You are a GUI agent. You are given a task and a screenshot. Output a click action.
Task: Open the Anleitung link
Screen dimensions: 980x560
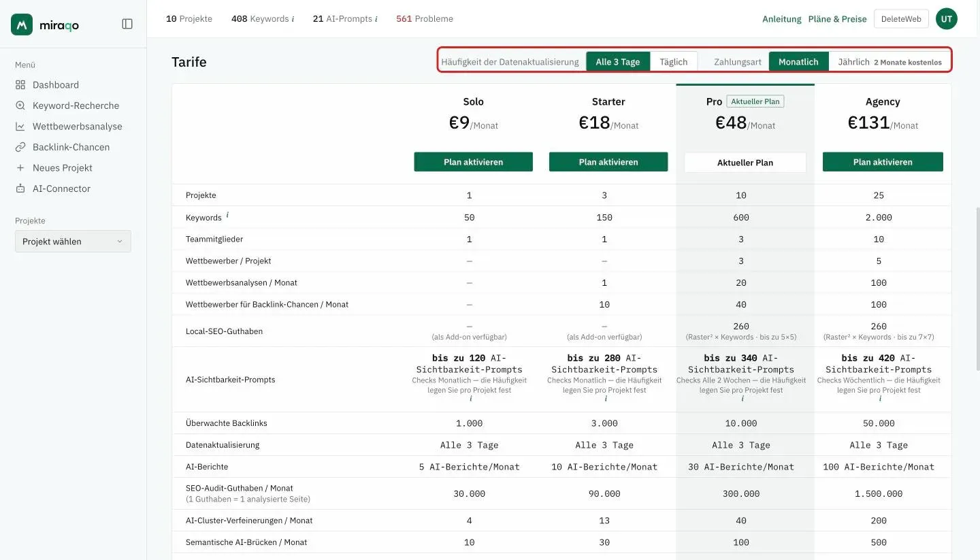pyautogui.click(x=782, y=19)
